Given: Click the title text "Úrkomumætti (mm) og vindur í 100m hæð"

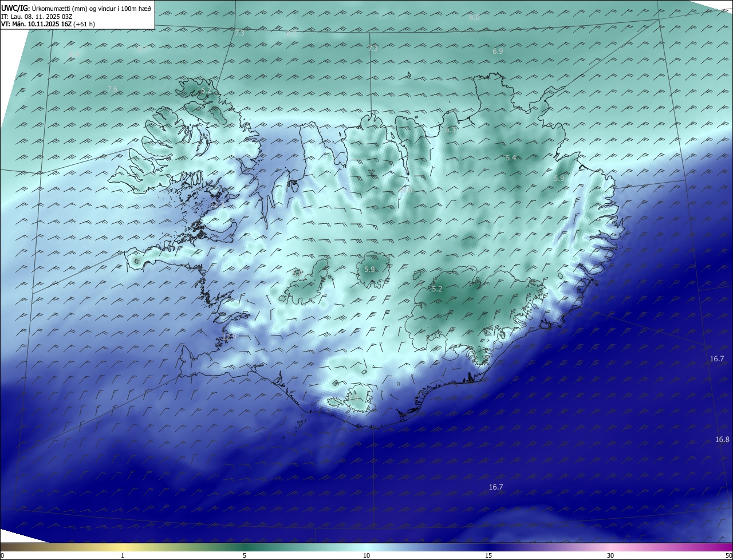Looking at the screenshot, I should click(x=92, y=8).
